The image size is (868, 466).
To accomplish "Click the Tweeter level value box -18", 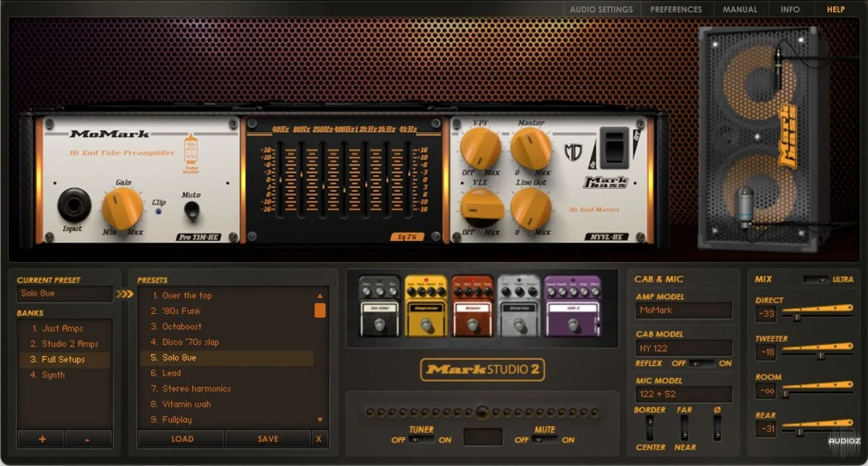I will pos(766,352).
